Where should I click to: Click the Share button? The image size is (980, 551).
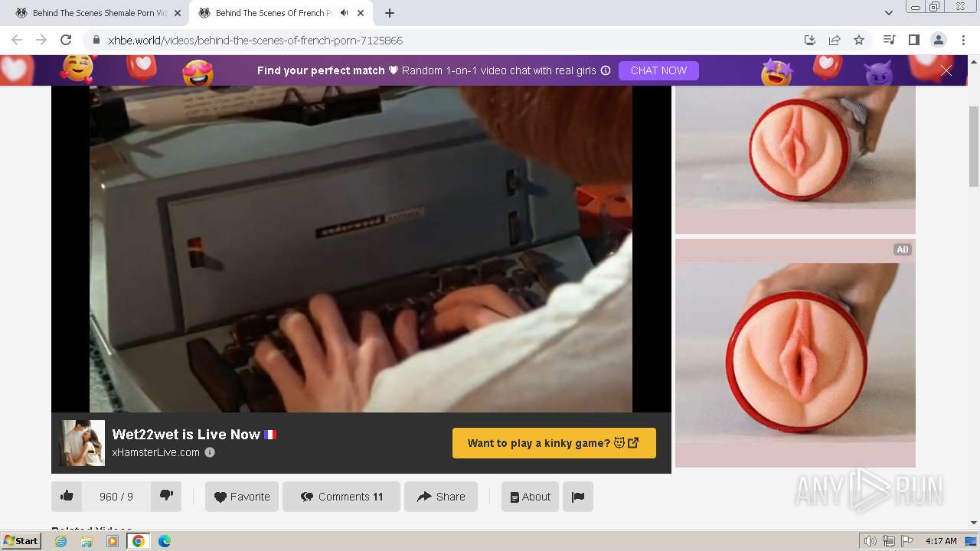point(441,497)
